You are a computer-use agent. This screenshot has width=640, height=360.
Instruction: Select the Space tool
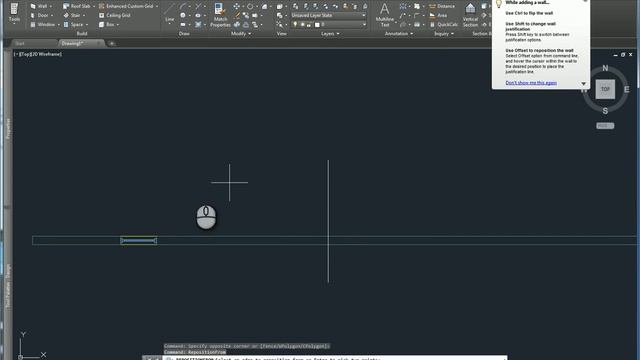coord(73,24)
